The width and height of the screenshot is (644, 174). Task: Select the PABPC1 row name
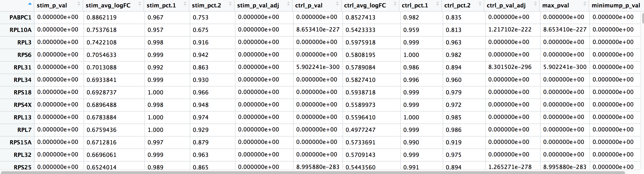pos(21,17)
